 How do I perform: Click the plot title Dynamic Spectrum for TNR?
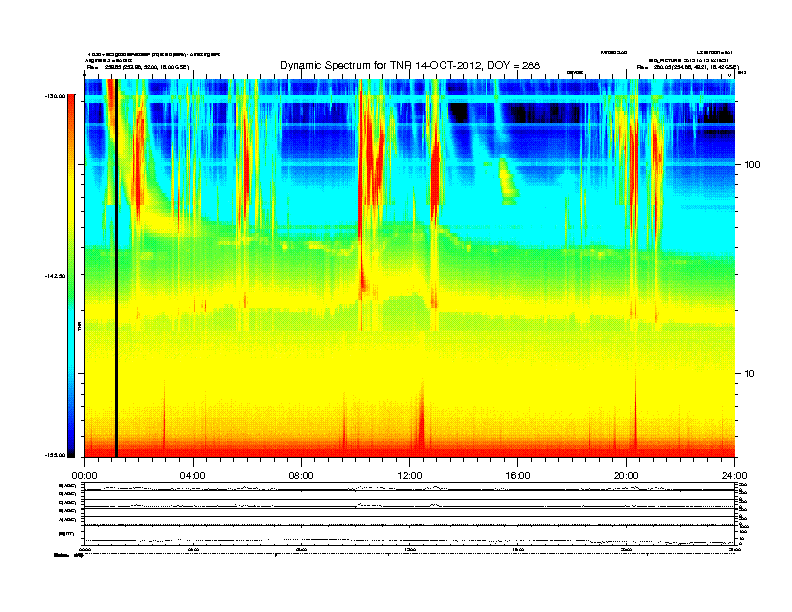410,66
